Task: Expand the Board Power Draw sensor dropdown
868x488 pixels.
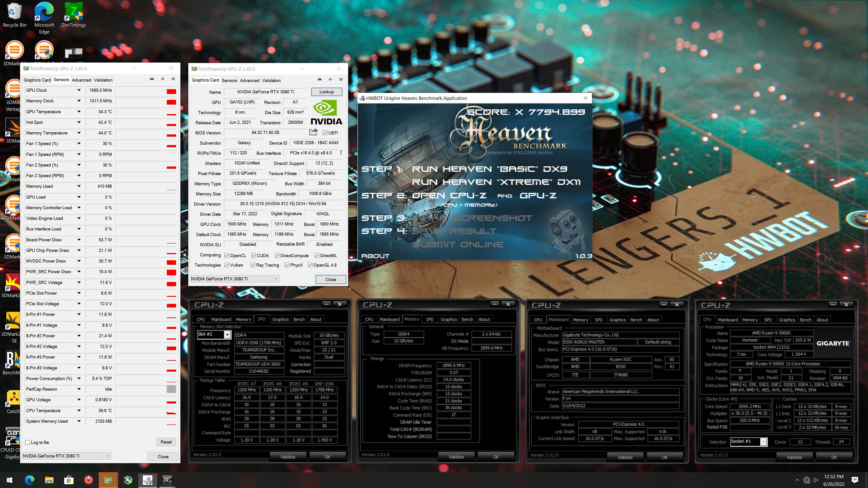Action: pyautogui.click(x=78, y=240)
